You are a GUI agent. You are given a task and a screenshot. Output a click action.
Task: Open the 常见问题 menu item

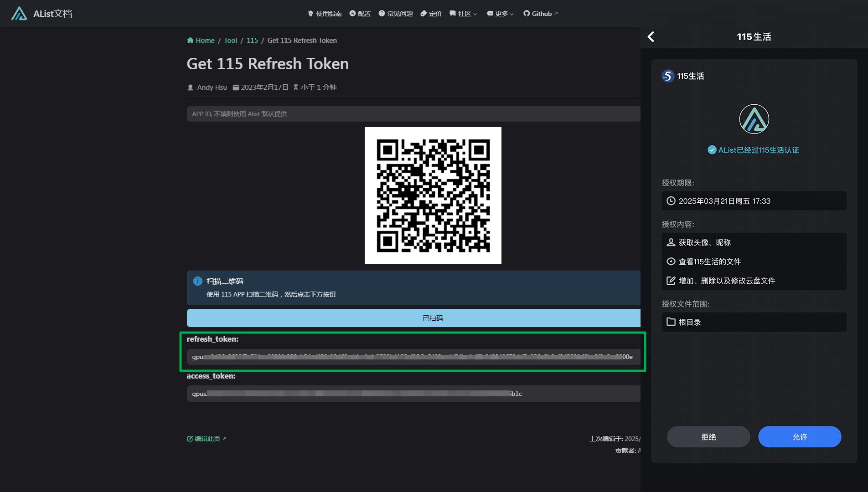coord(396,14)
